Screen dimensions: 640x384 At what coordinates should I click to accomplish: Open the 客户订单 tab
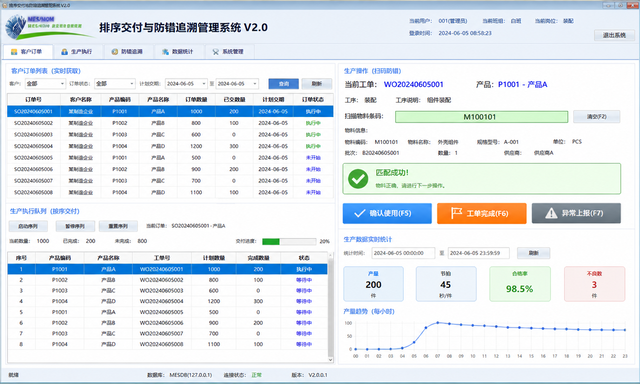(x=27, y=52)
